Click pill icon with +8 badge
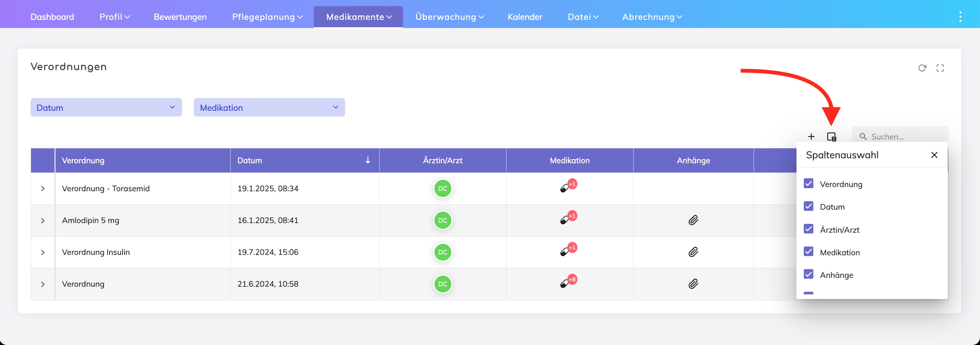The width and height of the screenshot is (980, 345). point(569,281)
